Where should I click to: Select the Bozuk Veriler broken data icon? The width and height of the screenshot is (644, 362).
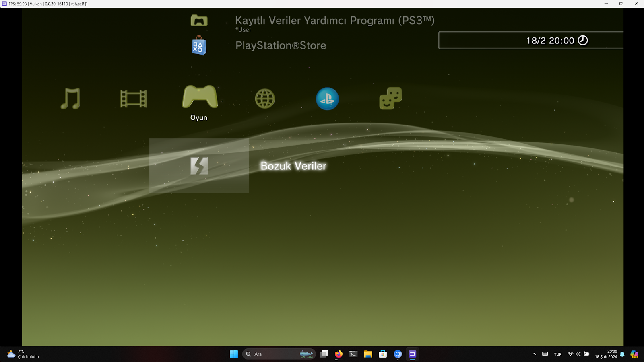(x=199, y=166)
